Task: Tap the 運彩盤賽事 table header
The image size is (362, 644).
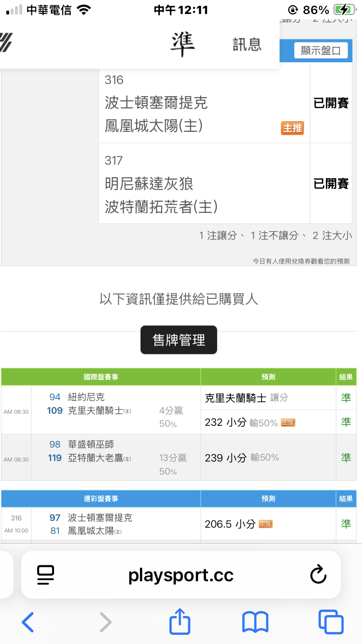Action: coord(101,499)
